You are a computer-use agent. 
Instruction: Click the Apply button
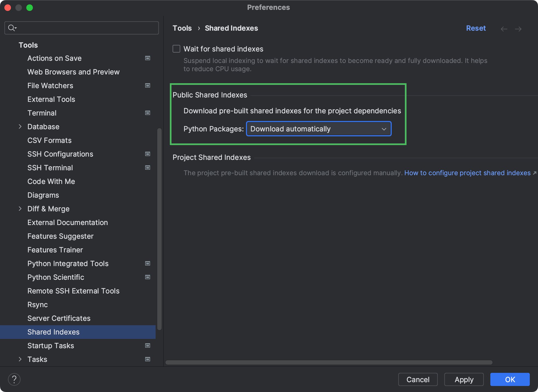point(464,379)
